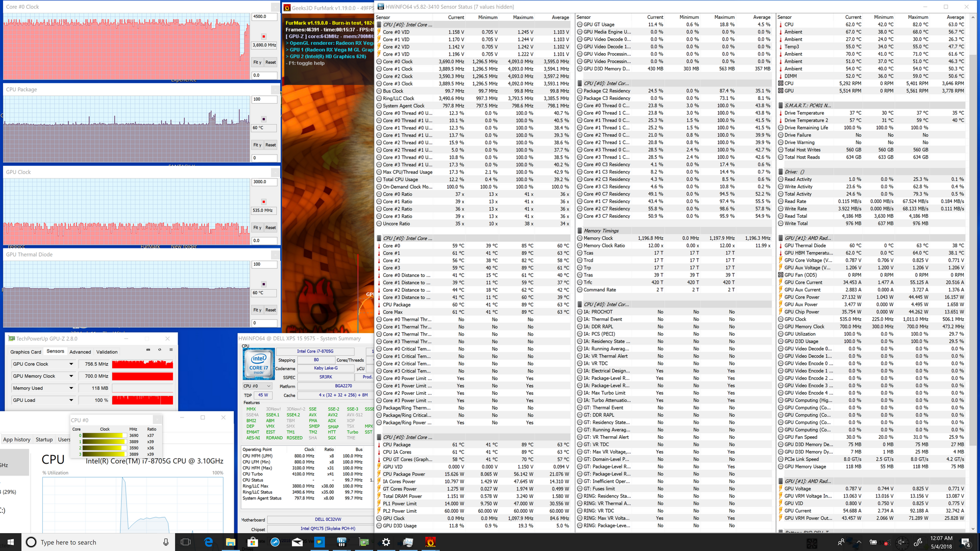Click GPU-Z screenshot camera icon
Image resolution: width=980 pixels, height=551 pixels.
coord(148,350)
